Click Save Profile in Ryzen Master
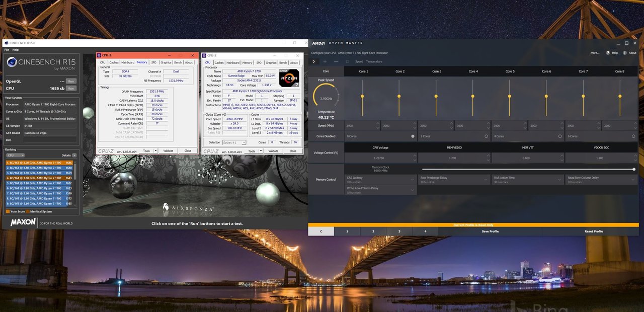Viewport: 644px width, 312px height. pyautogui.click(x=490, y=231)
